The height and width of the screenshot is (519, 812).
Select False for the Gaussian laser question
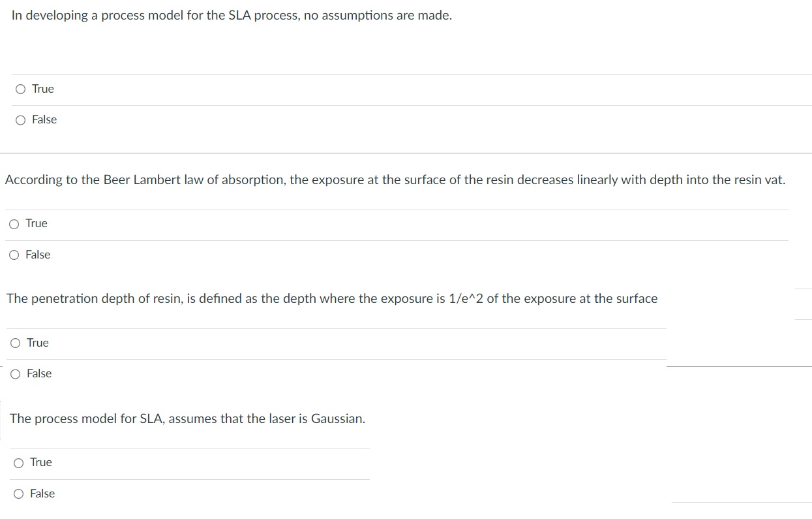pyautogui.click(x=18, y=494)
